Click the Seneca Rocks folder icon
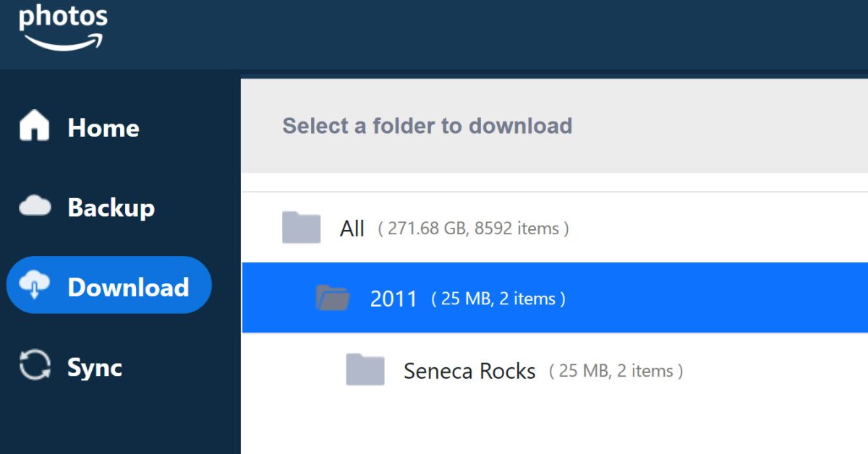This screenshot has width=868, height=454. (x=365, y=370)
